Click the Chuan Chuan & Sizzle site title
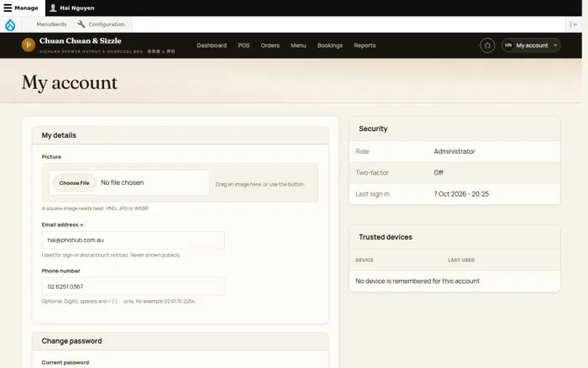The width and height of the screenshot is (588, 368). 81,40
